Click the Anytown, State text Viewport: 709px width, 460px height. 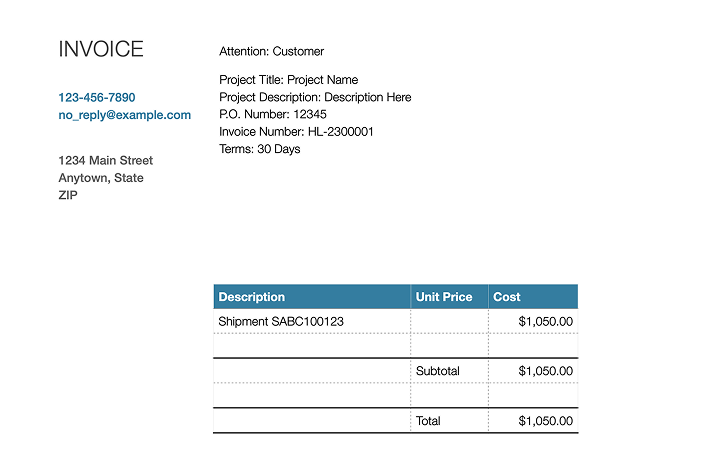click(101, 178)
